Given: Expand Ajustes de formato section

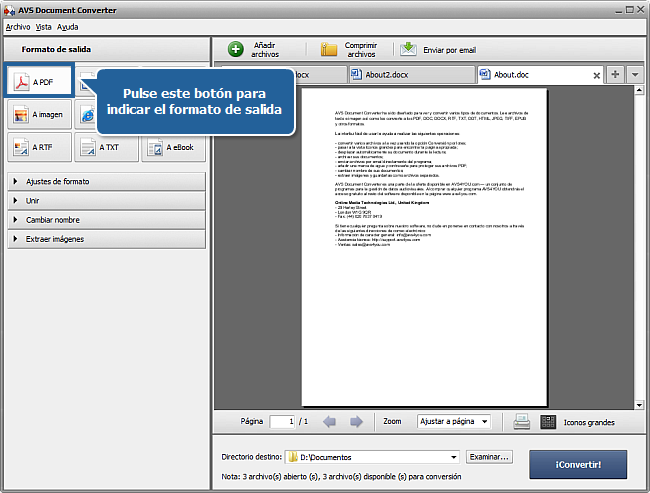Looking at the screenshot, I should [107, 182].
